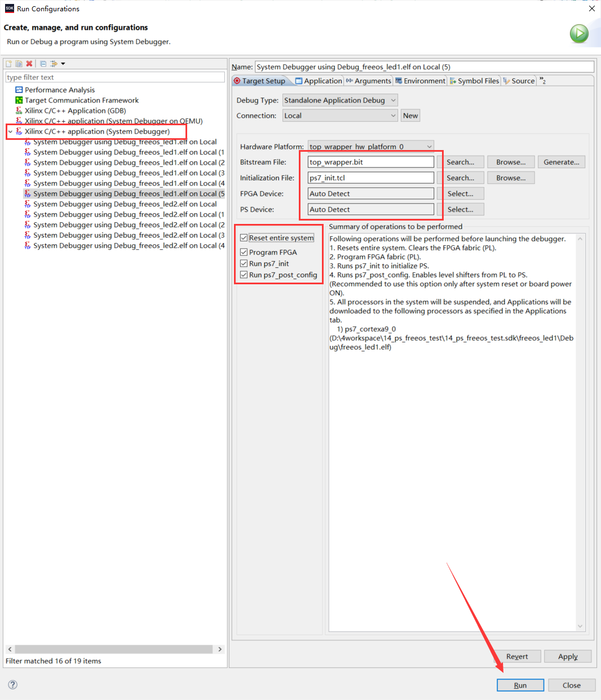Click the Collapse All toolbar icon
The image size is (601, 700).
(x=43, y=64)
